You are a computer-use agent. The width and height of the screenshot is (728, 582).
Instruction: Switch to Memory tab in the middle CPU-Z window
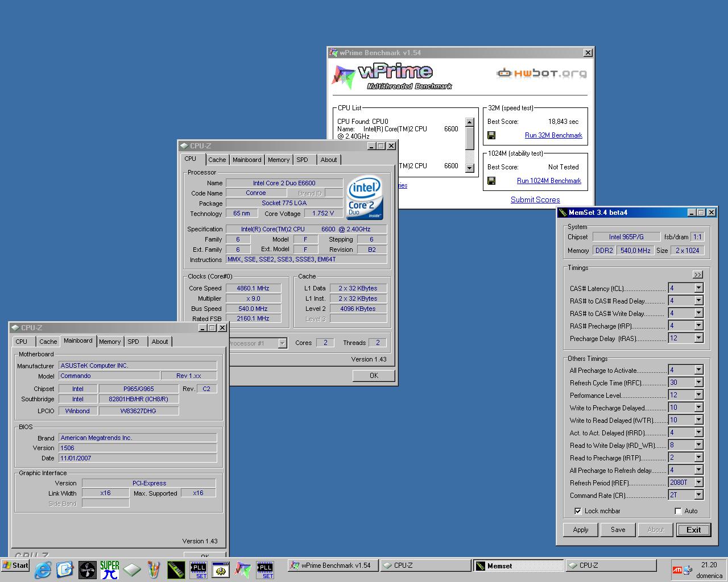[279, 160]
